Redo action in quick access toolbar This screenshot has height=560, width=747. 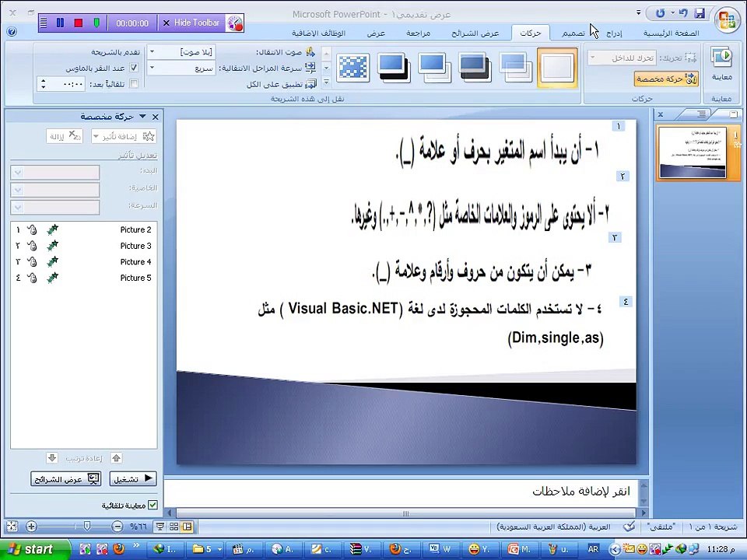(660, 13)
